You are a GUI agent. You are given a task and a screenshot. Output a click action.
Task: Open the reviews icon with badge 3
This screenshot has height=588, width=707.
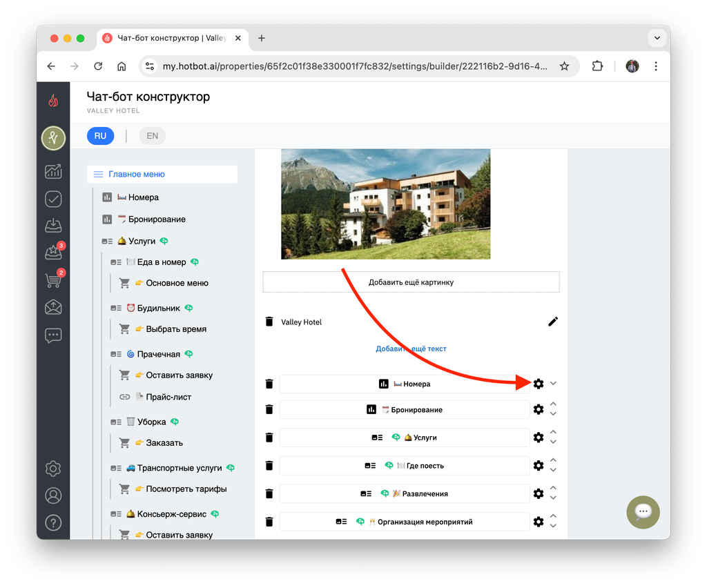point(54,253)
